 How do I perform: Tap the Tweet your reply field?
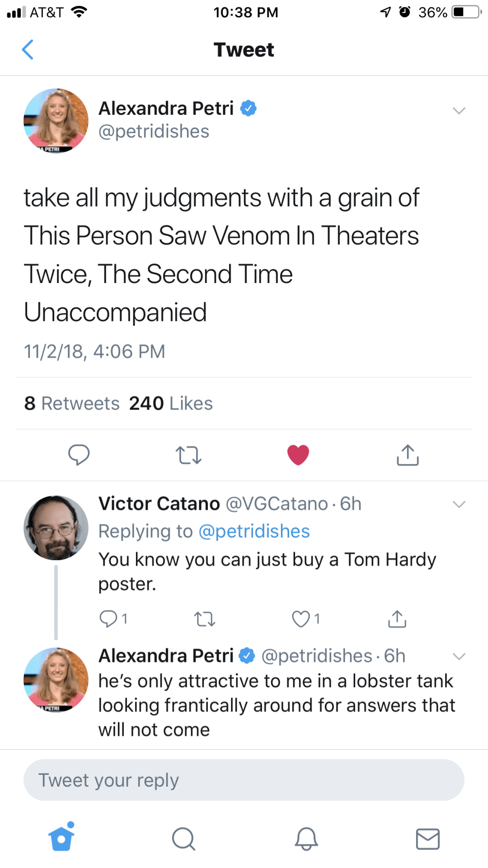coord(244,780)
